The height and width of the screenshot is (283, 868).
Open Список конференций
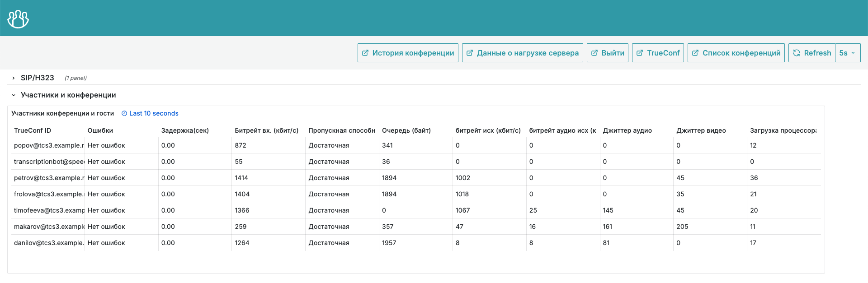(x=736, y=53)
